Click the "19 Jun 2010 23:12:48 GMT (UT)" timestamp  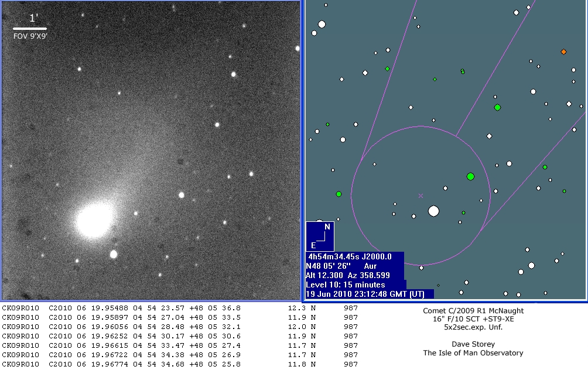(365, 294)
